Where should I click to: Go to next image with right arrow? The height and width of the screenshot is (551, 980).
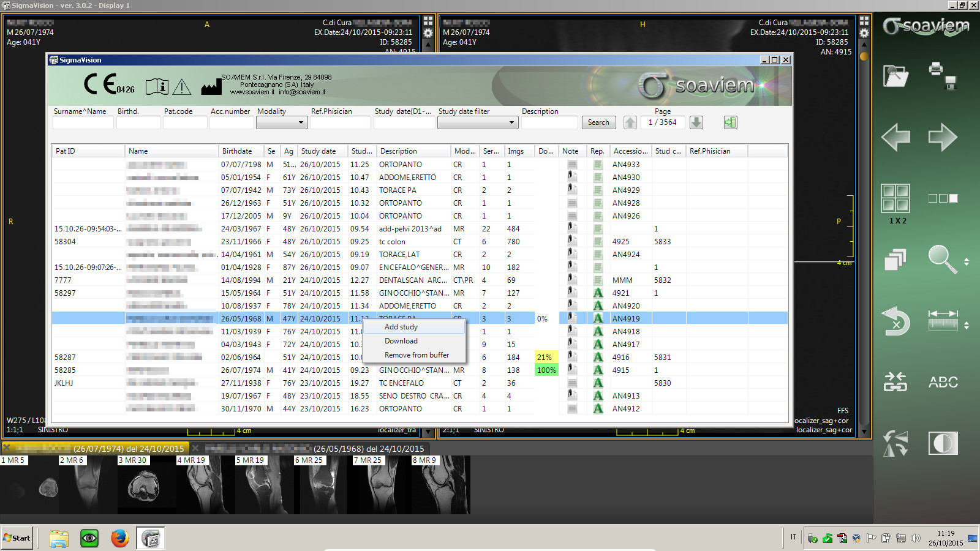[943, 137]
